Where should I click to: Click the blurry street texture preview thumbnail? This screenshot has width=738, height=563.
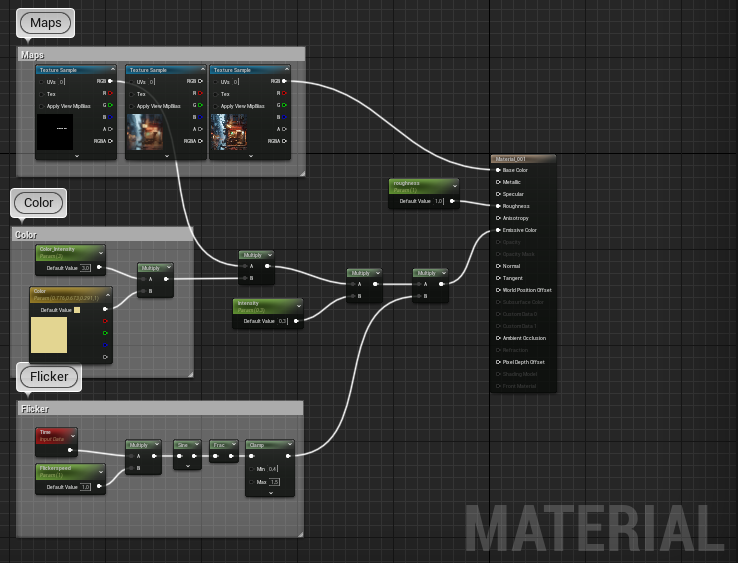145,132
